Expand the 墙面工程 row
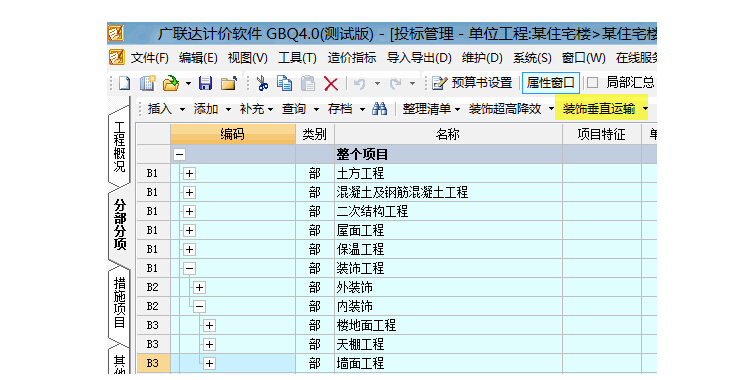Viewport: 747px width, 380px height. click(209, 364)
